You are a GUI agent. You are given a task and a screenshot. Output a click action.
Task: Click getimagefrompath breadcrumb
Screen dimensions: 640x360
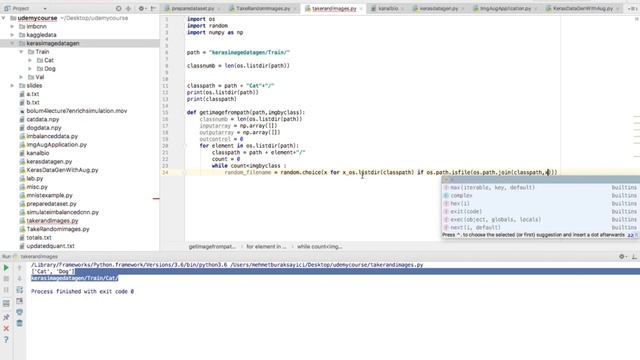point(212,247)
